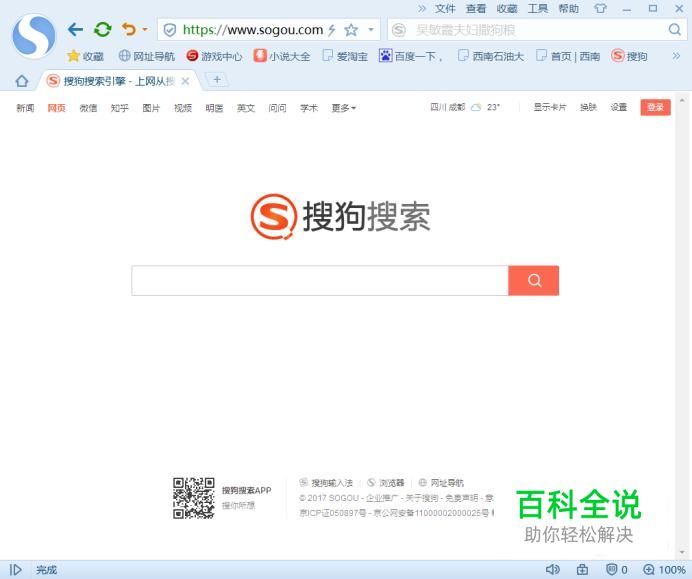Click the top-right browser search field
The width and height of the screenshot is (692, 579).
536,30
